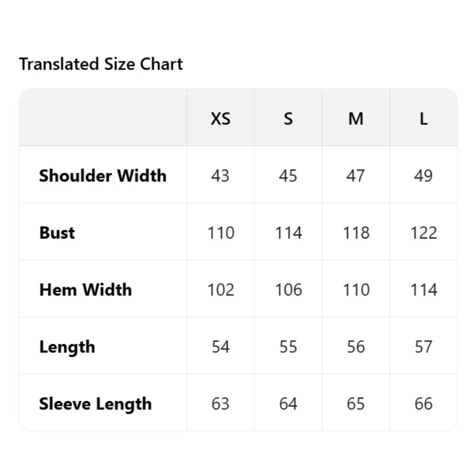
Task: Click the S size column header
Action: (x=288, y=118)
